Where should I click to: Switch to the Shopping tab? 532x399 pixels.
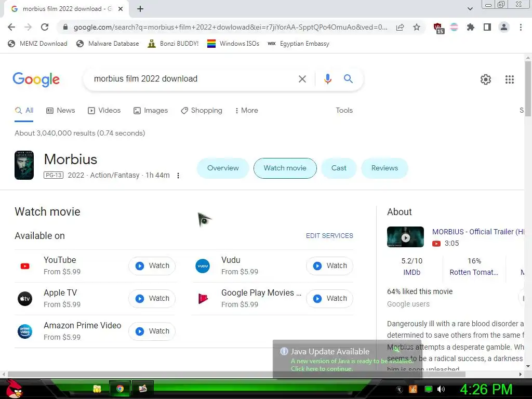pos(202,111)
